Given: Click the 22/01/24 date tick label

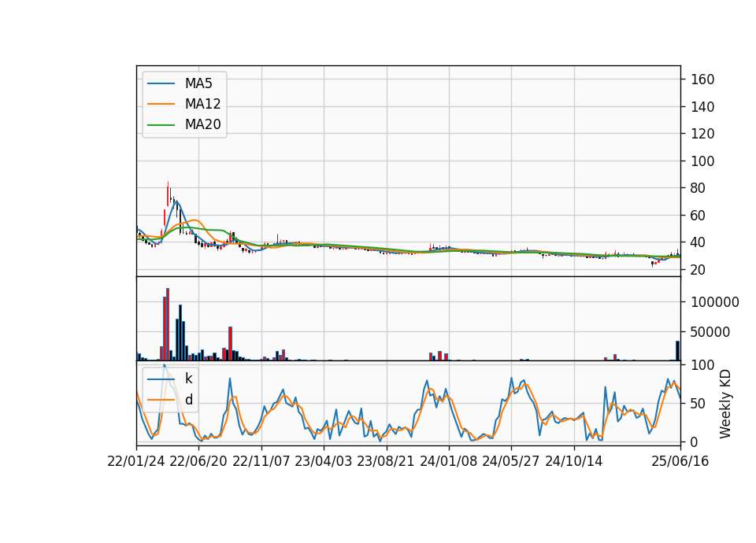Looking at the screenshot, I should [x=136, y=461].
